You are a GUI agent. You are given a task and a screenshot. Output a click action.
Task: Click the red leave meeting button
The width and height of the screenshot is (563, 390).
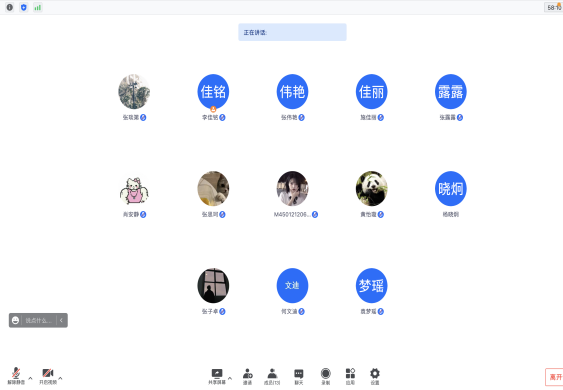point(554,377)
